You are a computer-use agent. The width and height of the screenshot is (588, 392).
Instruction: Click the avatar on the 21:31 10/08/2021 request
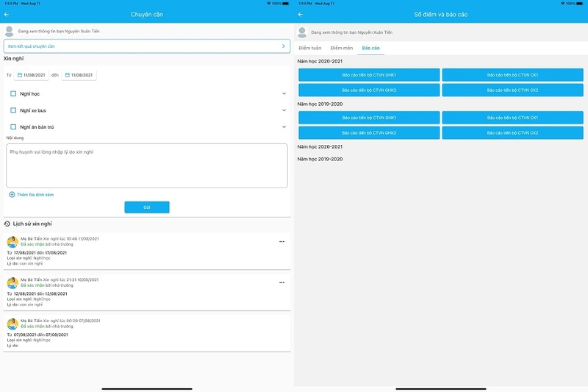[x=12, y=283]
